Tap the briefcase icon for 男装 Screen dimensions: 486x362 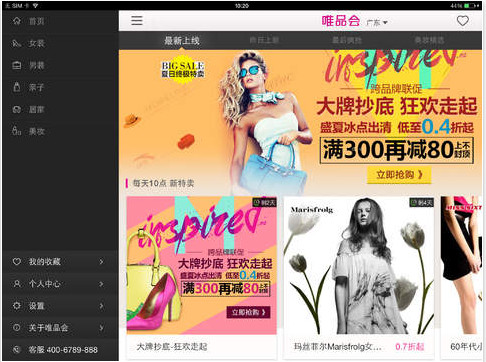[x=17, y=65]
